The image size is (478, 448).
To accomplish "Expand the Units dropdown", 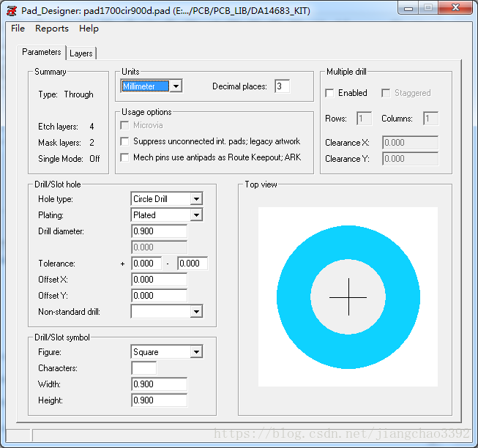I will tap(175, 86).
